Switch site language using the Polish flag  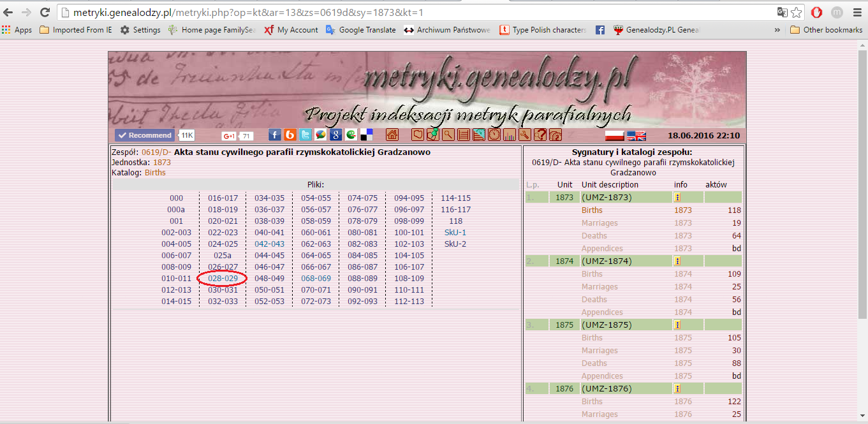coord(614,135)
